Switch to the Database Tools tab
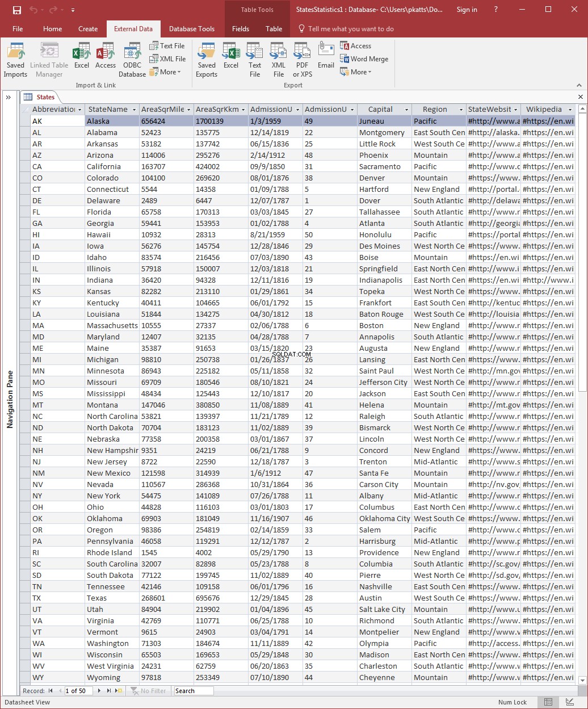Screen dimensions: 588x709 192,29
